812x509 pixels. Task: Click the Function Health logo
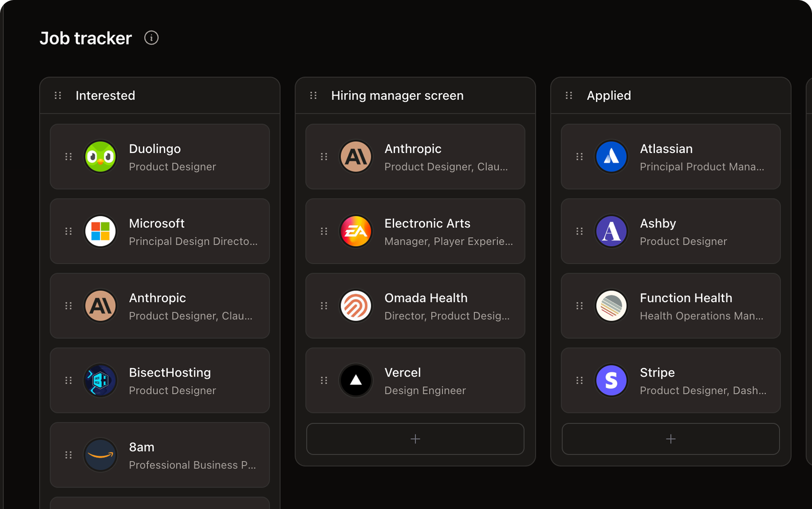click(611, 305)
